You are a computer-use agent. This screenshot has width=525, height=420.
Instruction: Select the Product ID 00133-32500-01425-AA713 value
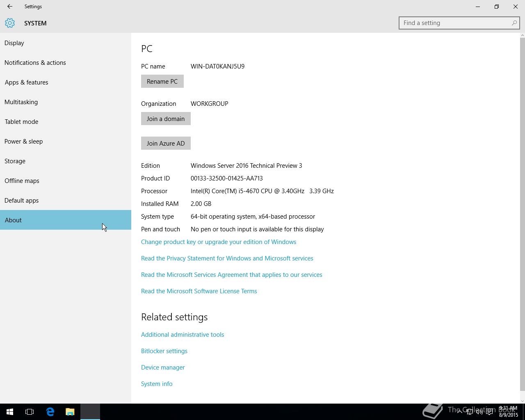pos(227,178)
